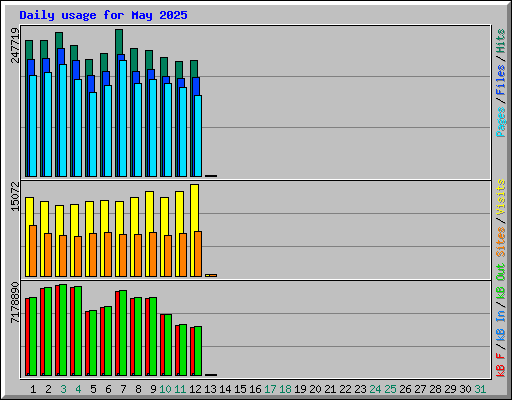
Task: Click the day 3 cyan pages bar
Action: 63,120
